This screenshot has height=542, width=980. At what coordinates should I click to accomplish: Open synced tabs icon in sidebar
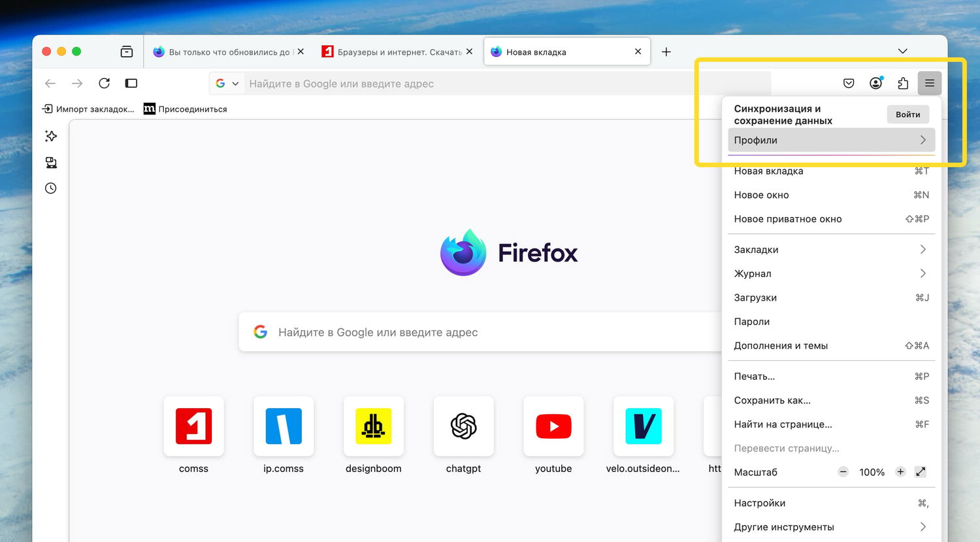click(51, 162)
